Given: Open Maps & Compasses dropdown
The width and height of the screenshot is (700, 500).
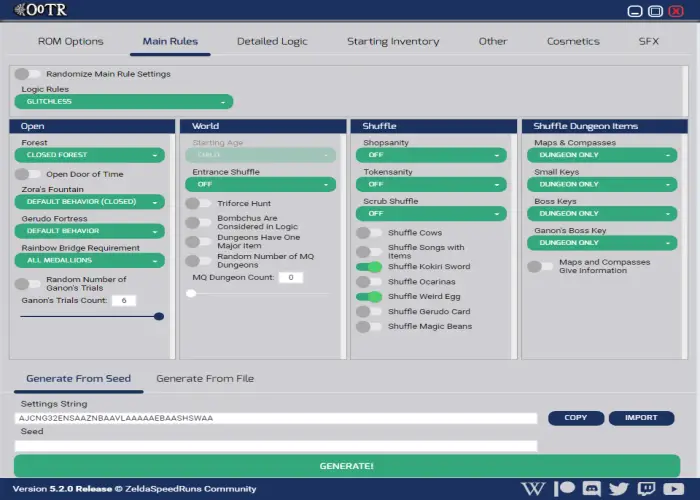Looking at the screenshot, I should coord(602,155).
